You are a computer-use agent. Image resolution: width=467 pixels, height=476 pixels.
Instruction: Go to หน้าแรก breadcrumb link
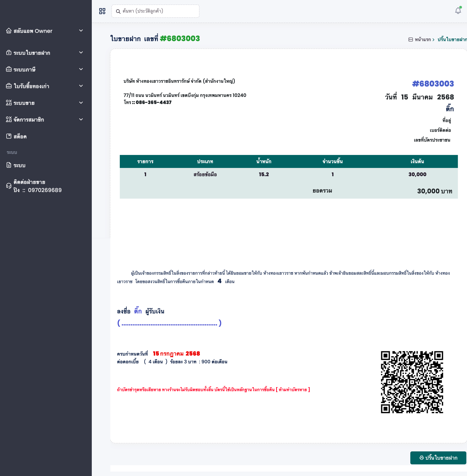pyautogui.click(x=423, y=39)
